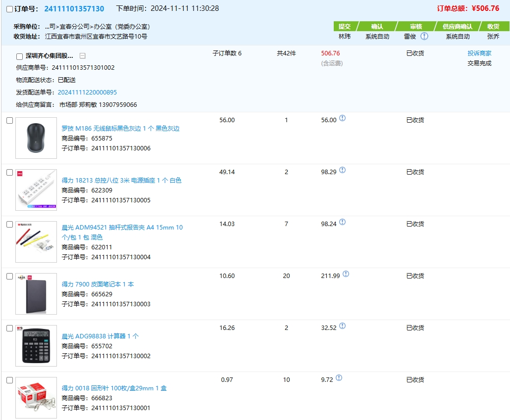Screen dimensions: 510x420
Task: Click info icon next to 211.99 subtotal
Action: pyautogui.click(x=346, y=274)
